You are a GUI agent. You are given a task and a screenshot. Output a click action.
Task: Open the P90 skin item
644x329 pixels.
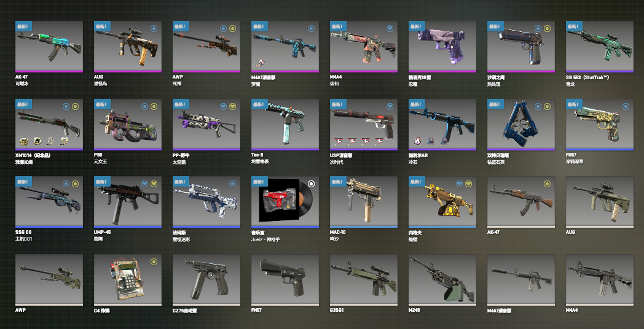point(128,125)
